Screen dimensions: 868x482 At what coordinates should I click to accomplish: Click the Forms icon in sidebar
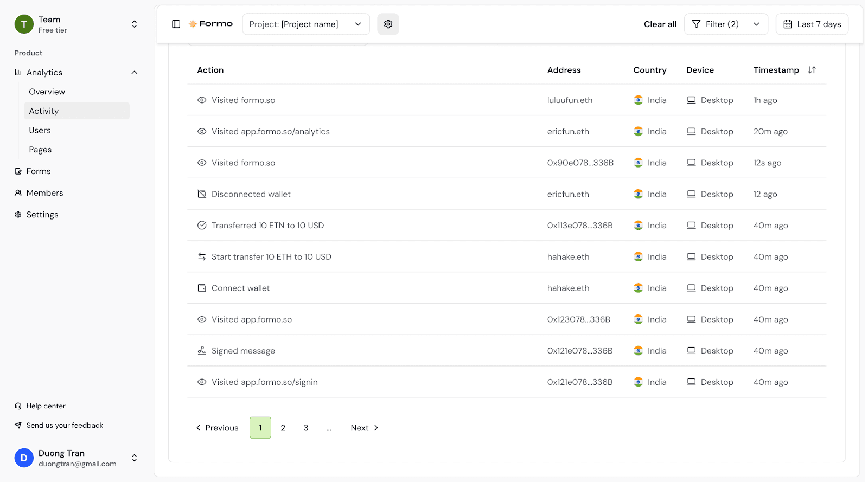[18, 171]
